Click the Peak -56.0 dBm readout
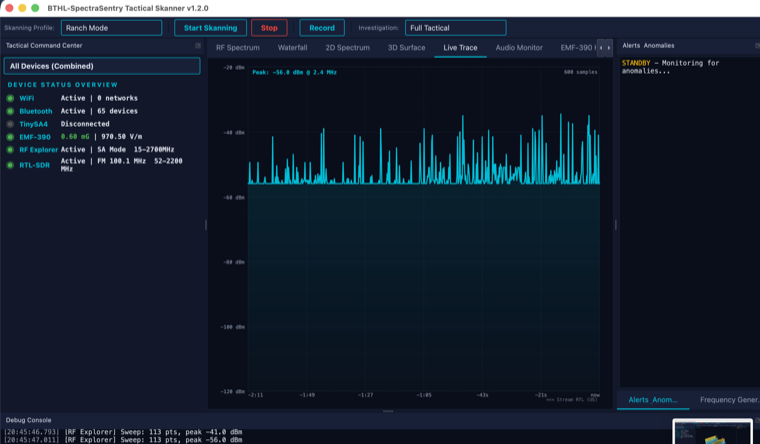Viewport: 760px width, 444px height. pyautogui.click(x=294, y=72)
